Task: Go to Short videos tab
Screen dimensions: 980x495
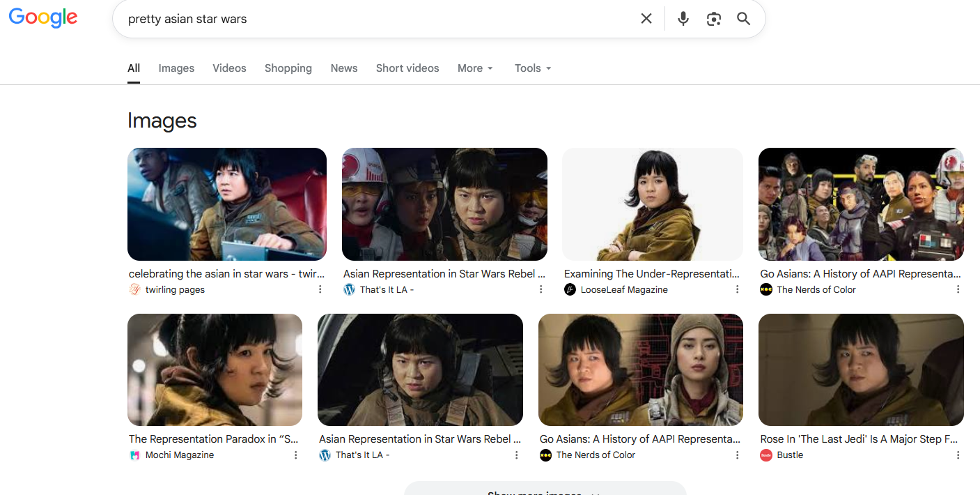Action: pos(407,68)
